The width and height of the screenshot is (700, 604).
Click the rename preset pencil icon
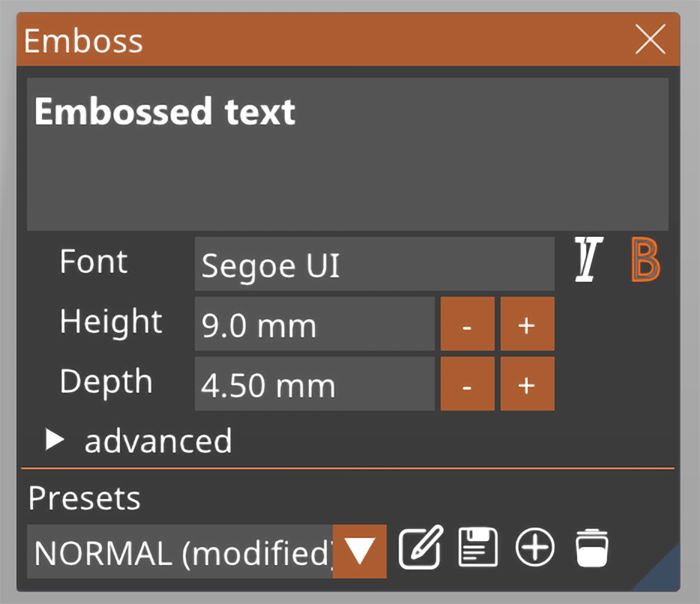pos(420,548)
